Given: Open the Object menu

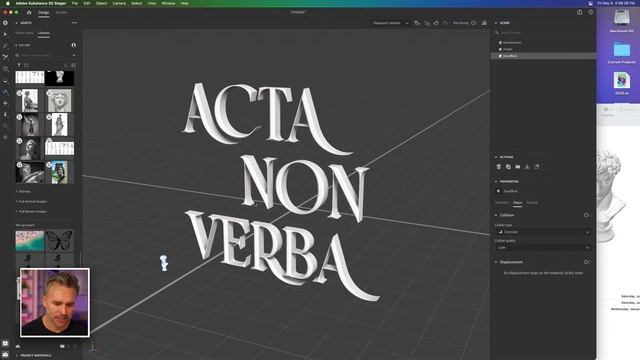Looking at the screenshot, I should tap(101, 3).
